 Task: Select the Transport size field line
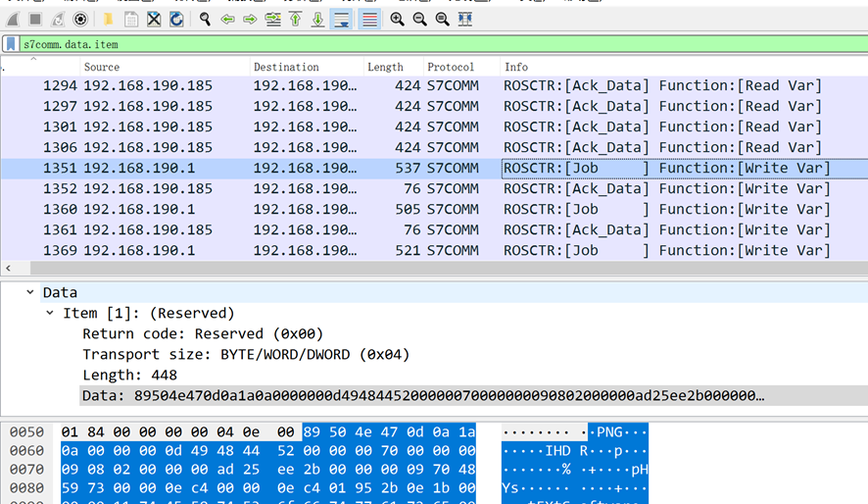pos(245,354)
